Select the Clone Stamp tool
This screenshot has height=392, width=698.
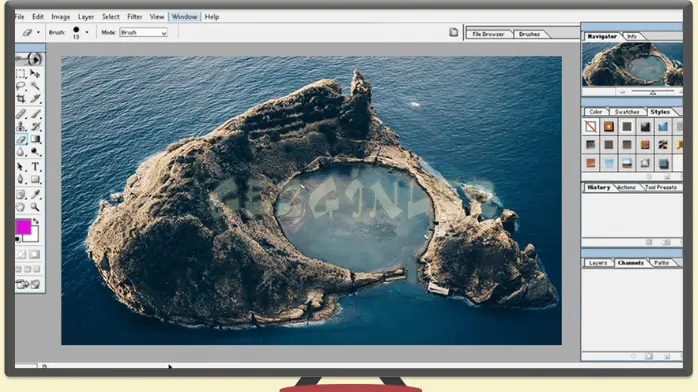pyautogui.click(x=21, y=127)
